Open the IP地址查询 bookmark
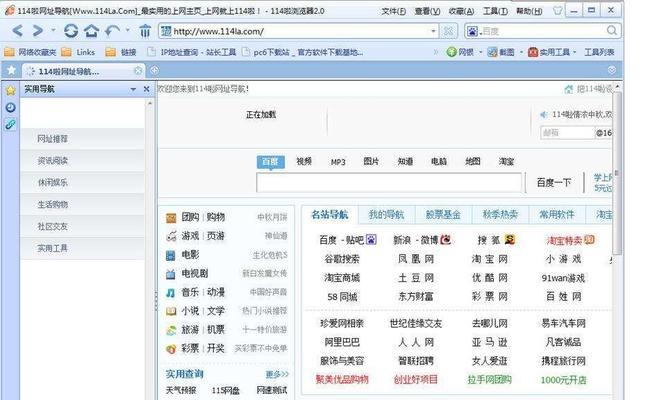 pos(192,52)
